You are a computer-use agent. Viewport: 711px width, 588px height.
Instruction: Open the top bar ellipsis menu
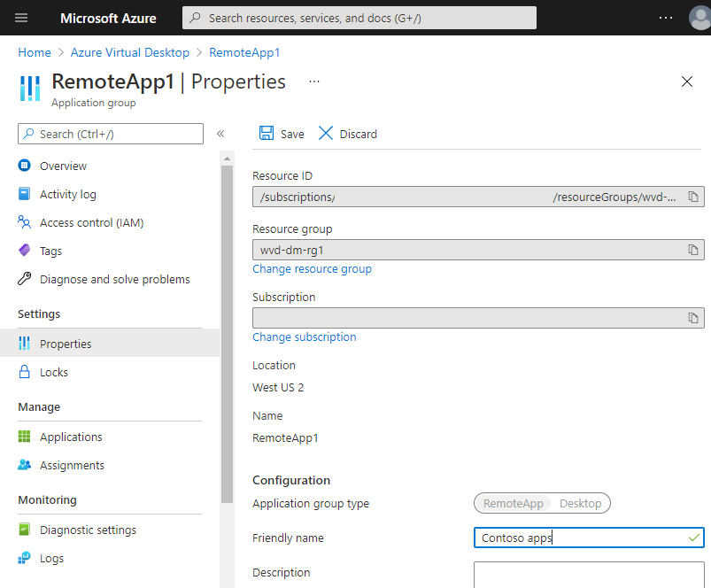[x=666, y=18]
